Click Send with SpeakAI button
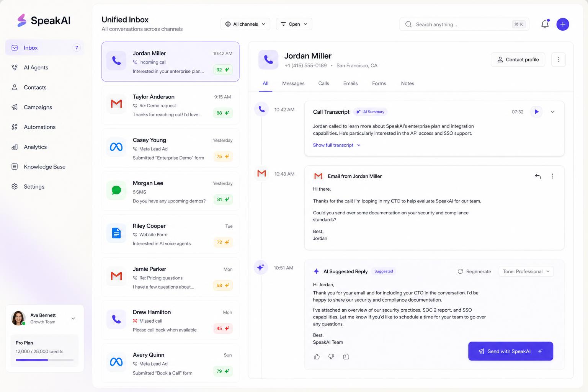This screenshot has width=588, height=392. pyautogui.click(x=511, y=351)
